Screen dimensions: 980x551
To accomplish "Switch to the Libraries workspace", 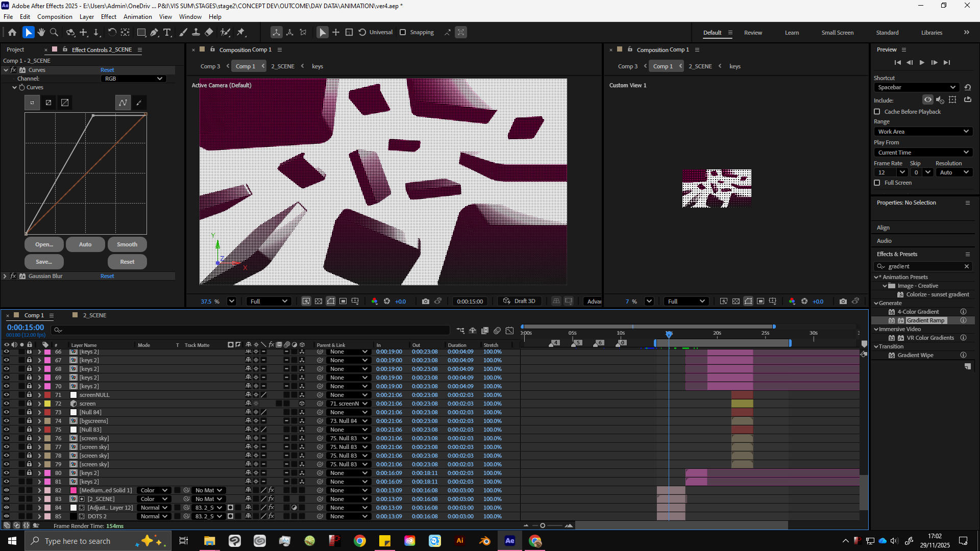I will click(x=932, y=33).
